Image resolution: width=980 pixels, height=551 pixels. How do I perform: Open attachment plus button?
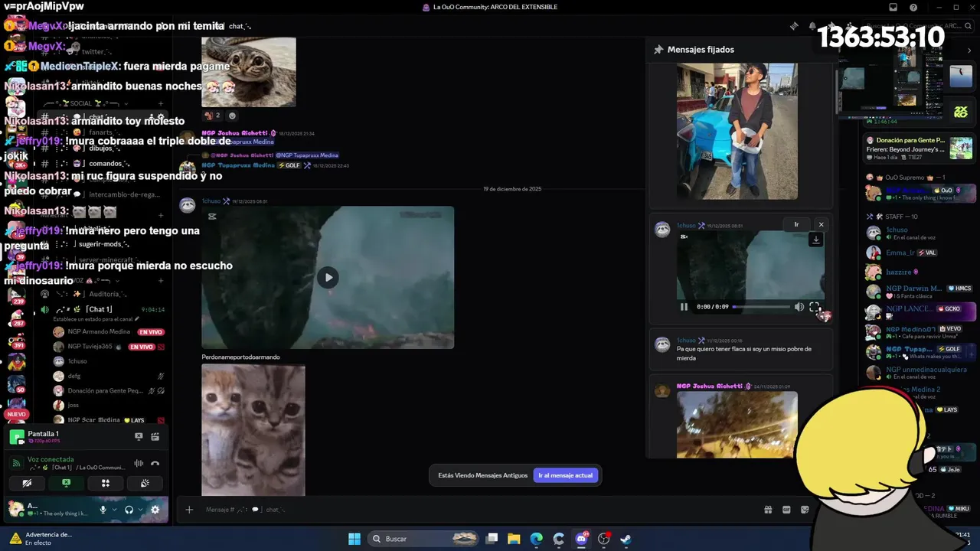point(189,510)
